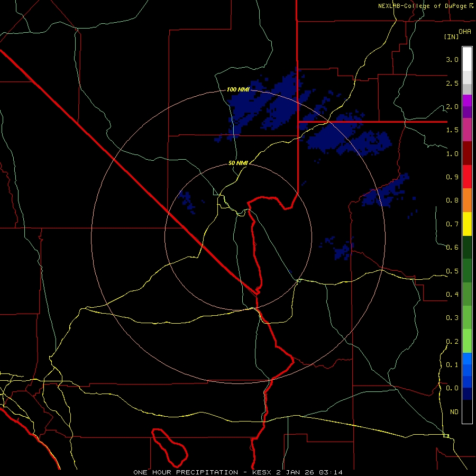Click the 1.5 legend value
The width and height of the screenshot is (476, 476).
point(452,130)
